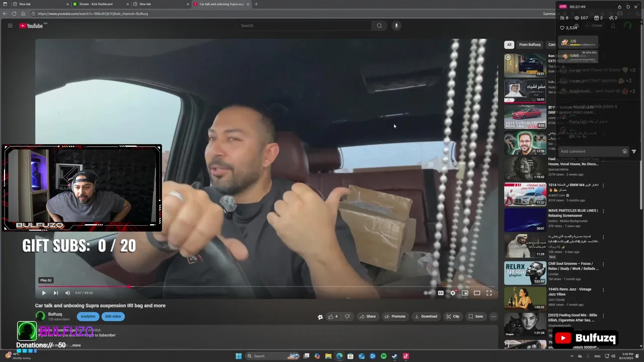The height and width of the screenshot is (362, 644).
Task: Click the YouTube search input field
Action: [305, 26]
